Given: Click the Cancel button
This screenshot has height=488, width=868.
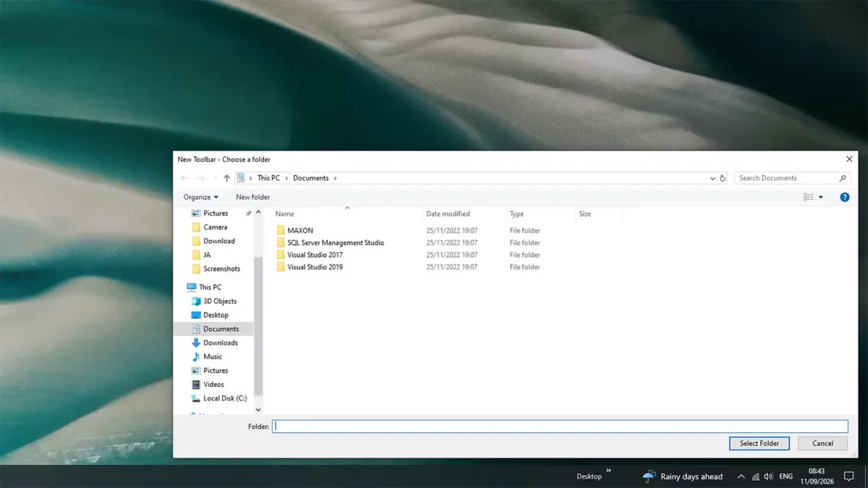Looking at the screenshot, I should pos(822,443).
